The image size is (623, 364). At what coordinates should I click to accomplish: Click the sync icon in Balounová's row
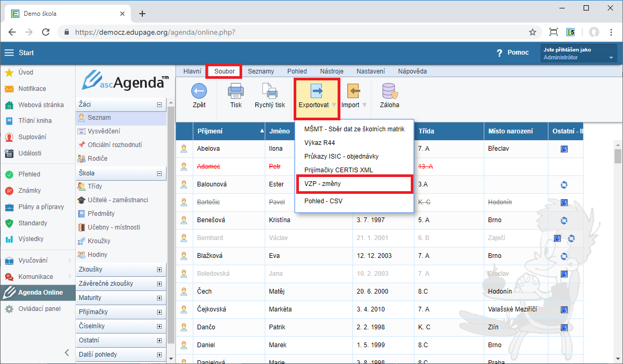click(564, 185)
